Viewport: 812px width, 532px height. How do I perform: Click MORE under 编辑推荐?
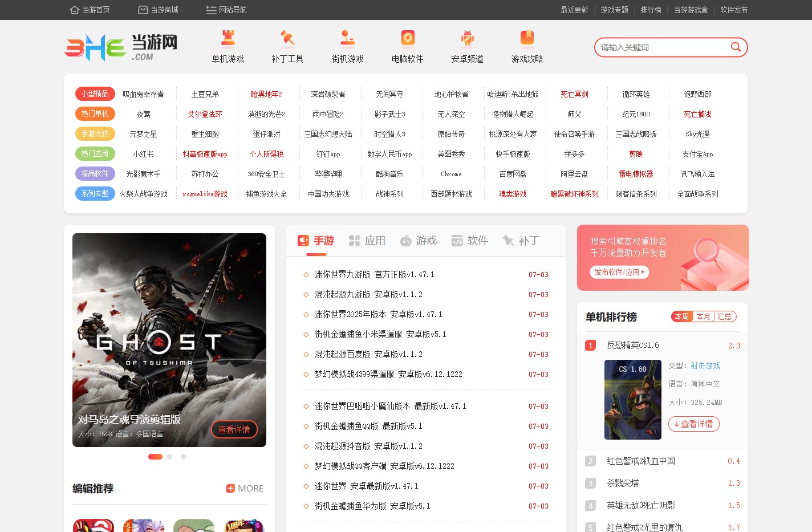pyautogui.click(x=250, y=488)
